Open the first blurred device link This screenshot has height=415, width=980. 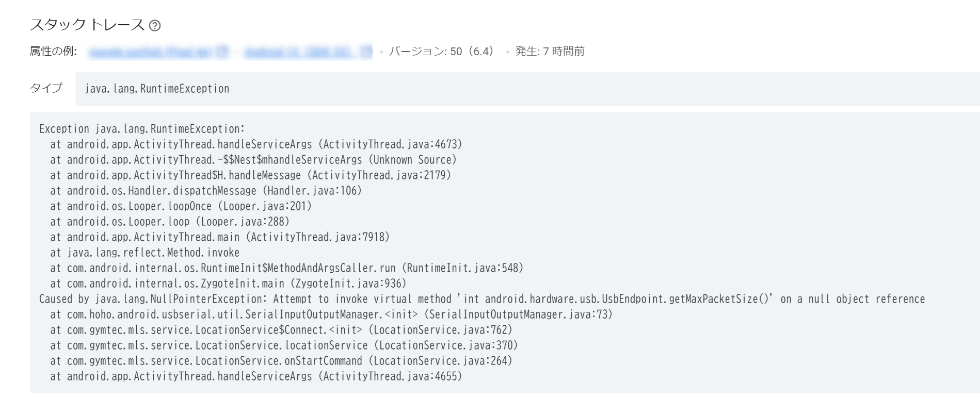coord(150,52)
